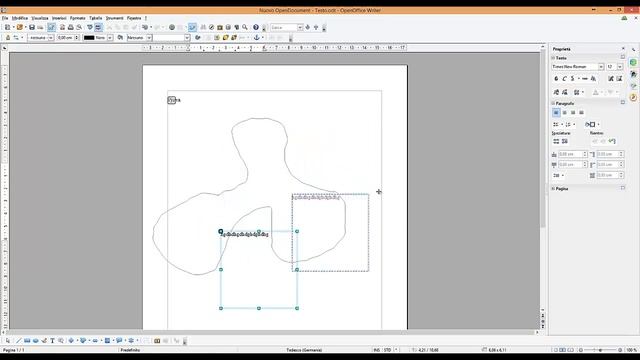Click the Gallery icon in toolbar
This screenshot has height=360, width=640.
coord(220,27)
